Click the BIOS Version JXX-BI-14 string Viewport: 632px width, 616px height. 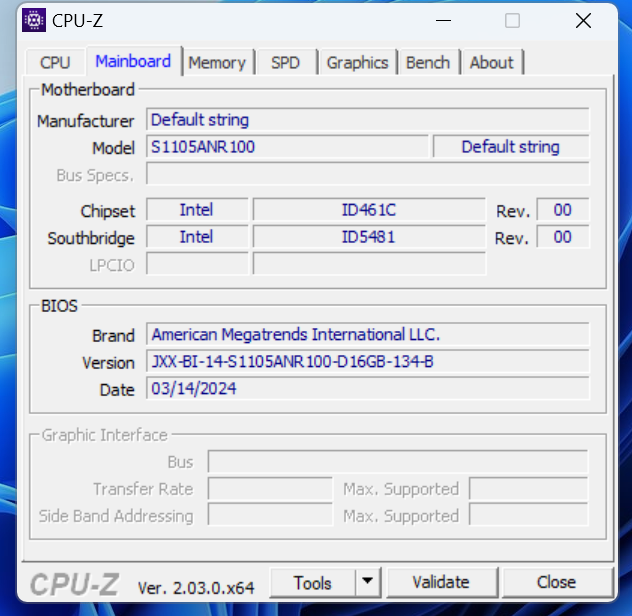tap(368, 361)
